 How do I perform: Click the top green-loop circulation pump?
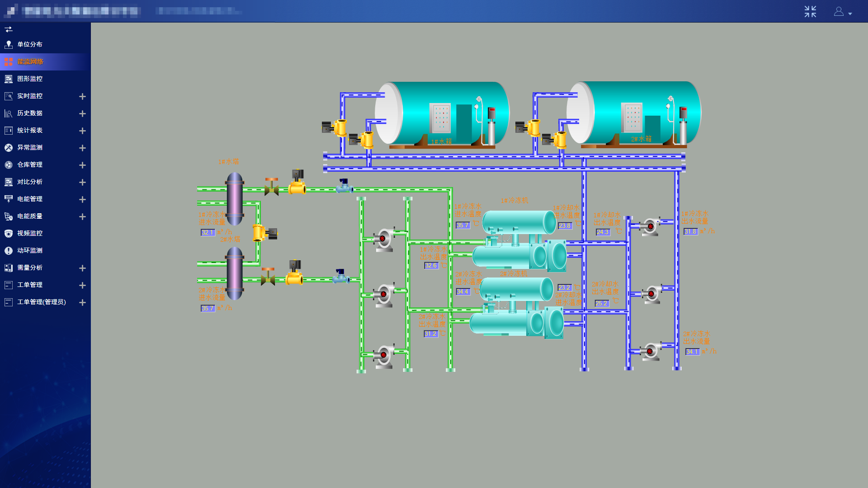[x=384, y=239]
